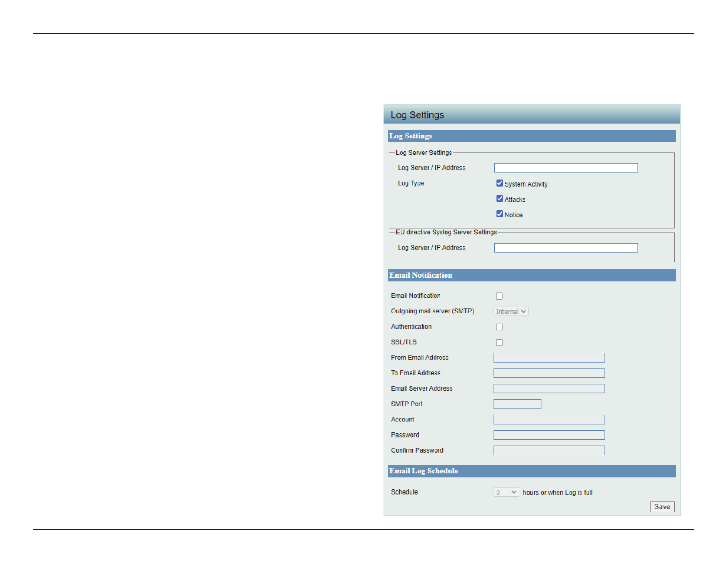Uncheck the Attacks log type checkbox
This screenshot has width=728, height=563.
[500, 199]
